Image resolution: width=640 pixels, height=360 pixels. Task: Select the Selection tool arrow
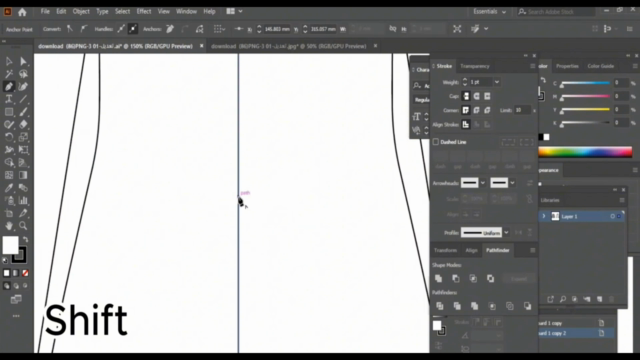click(x=9, y=61)
